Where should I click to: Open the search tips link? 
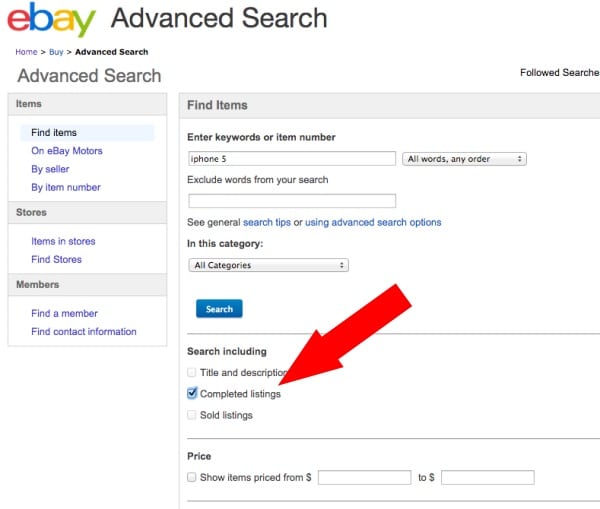pos(267,222)
